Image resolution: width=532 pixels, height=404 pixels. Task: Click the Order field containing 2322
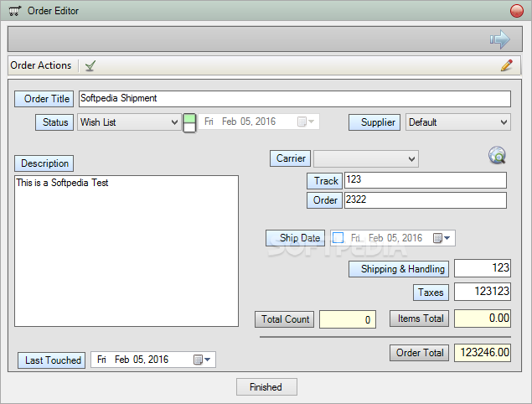(426, 200)
